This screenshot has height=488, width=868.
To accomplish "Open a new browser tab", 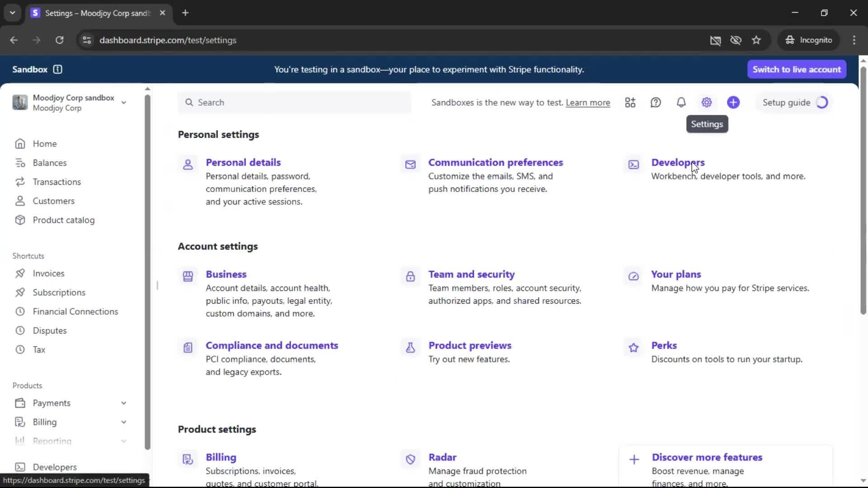I will pyautogui.click(x=185, y=13).
